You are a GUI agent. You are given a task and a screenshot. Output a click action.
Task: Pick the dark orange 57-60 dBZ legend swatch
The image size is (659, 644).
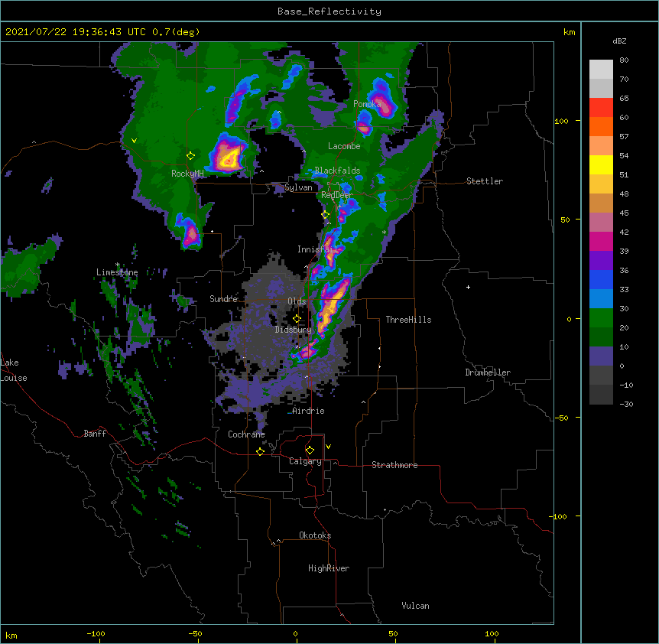coord(601,126)
